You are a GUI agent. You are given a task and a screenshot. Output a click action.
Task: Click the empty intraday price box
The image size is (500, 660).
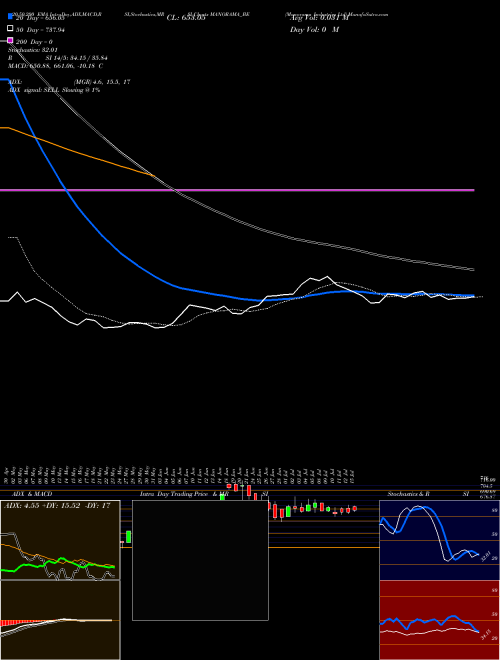coord(200,560)
